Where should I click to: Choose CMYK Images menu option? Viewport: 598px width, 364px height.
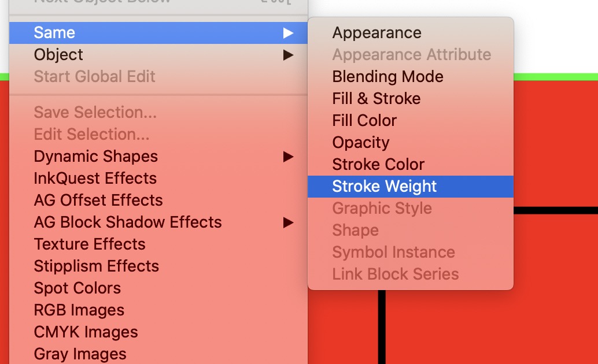[x=86, y=332]
